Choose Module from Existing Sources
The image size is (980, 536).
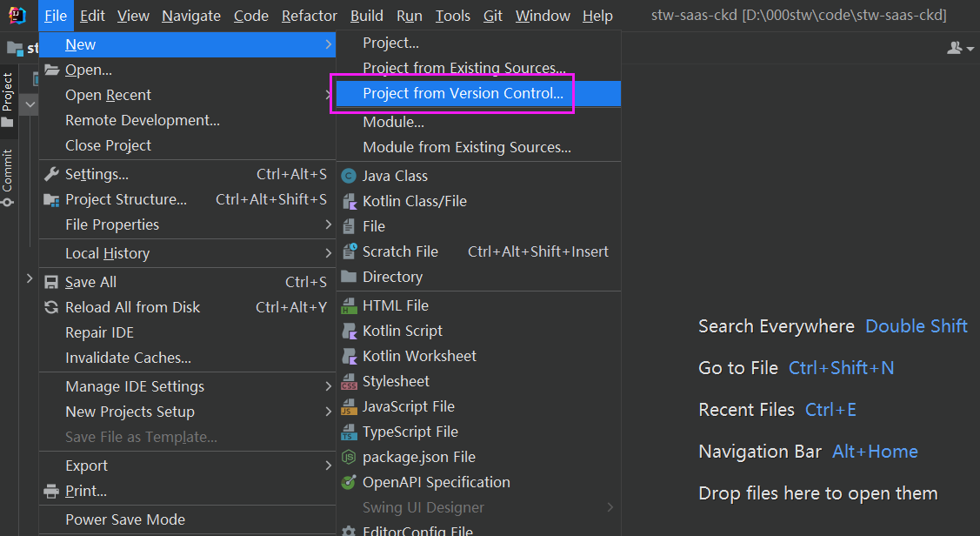click(467, 147)
